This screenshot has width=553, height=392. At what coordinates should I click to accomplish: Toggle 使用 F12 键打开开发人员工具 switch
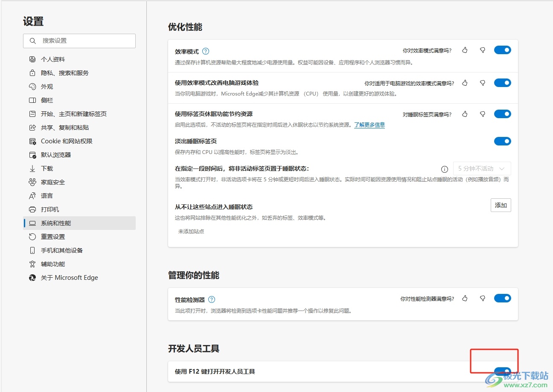(x=503, y=371)
